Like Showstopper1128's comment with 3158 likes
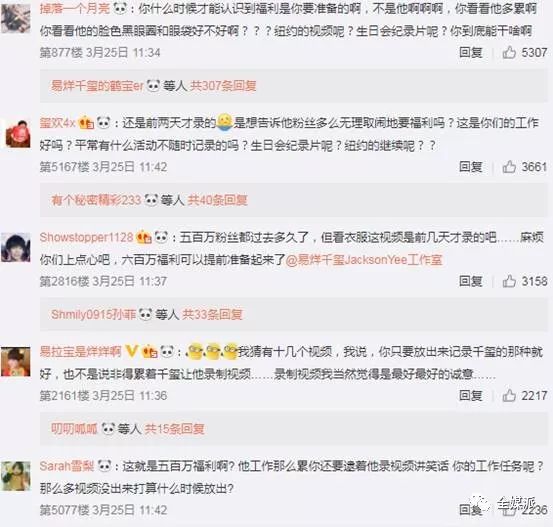 [x=509, y=281]
